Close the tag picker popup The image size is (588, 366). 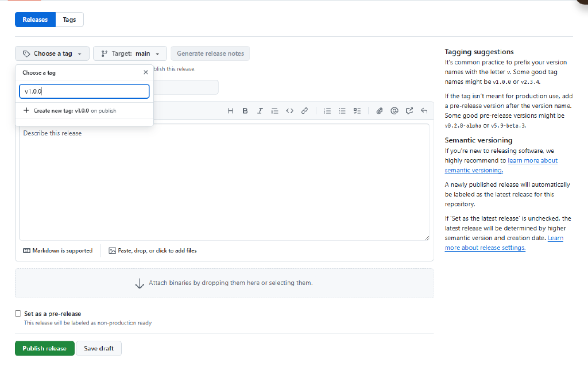[146, 72]
